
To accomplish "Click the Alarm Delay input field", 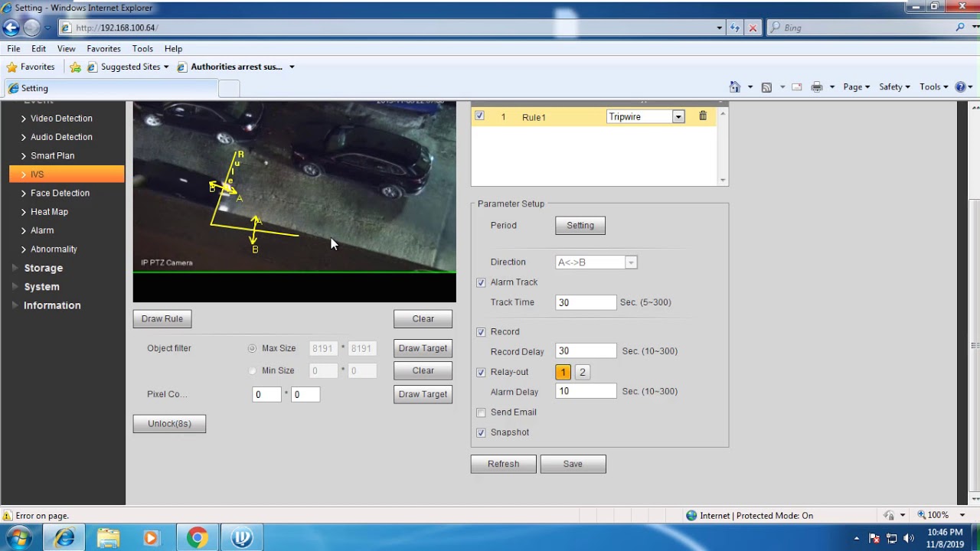I will point(585,391).
